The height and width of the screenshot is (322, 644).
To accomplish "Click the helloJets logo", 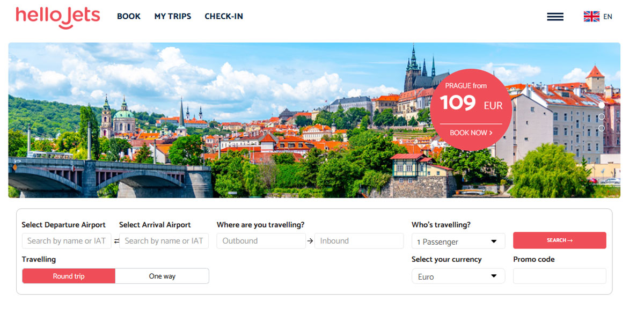I will pyautogui.click(x=58, y=17).
